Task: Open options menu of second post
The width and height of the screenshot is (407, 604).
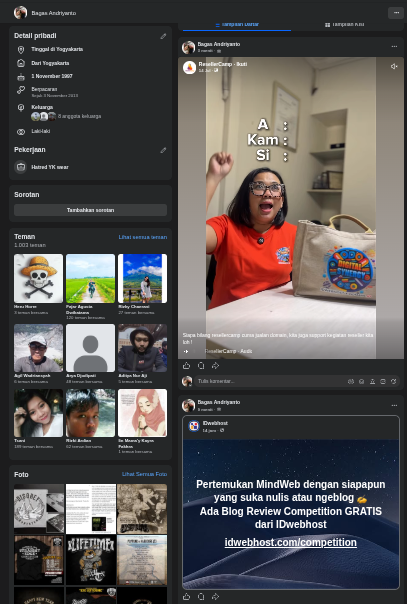Action: pyautogui.click(x=394, y=405)
